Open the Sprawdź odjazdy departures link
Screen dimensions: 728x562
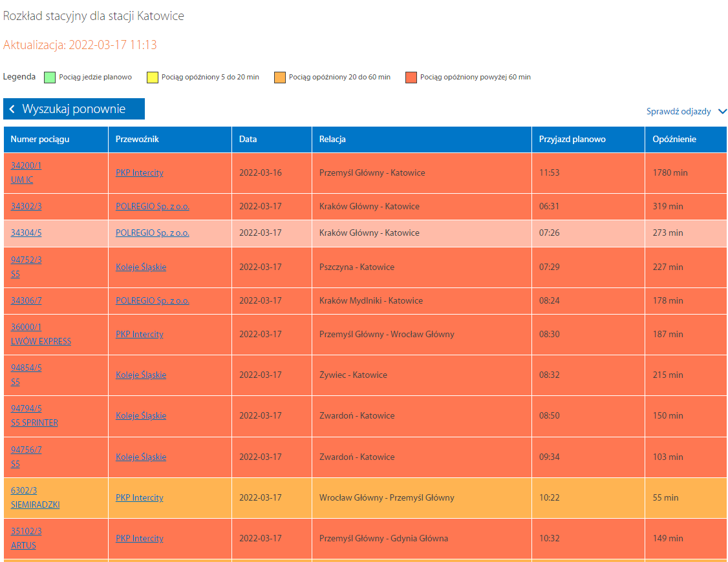[x=678, y=112]
